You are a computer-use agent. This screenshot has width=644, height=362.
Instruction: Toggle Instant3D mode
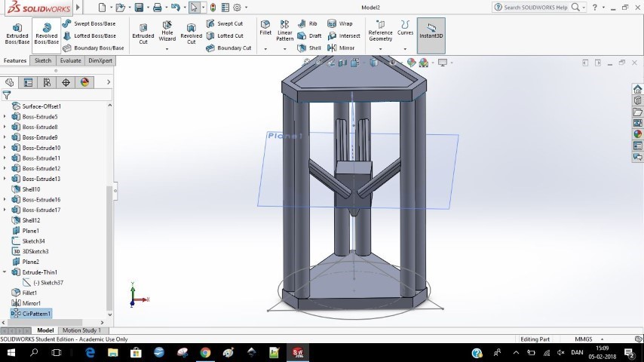coord(431,35)
